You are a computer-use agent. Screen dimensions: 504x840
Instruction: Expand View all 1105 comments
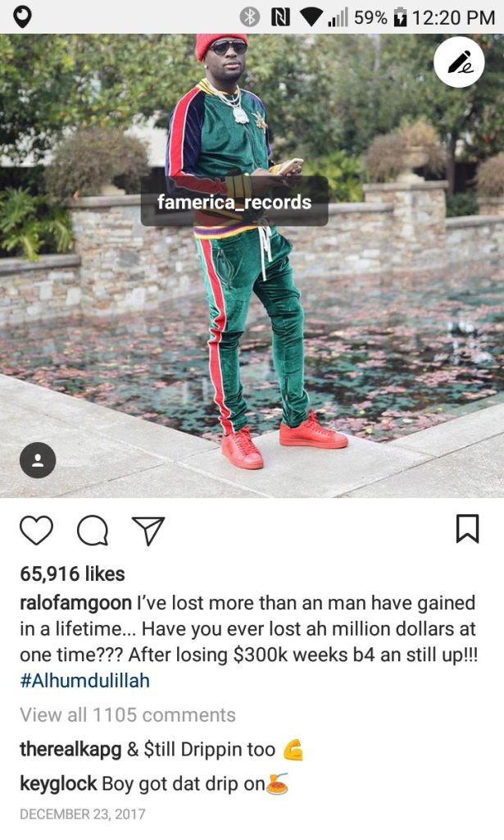[x=127, y=714]
